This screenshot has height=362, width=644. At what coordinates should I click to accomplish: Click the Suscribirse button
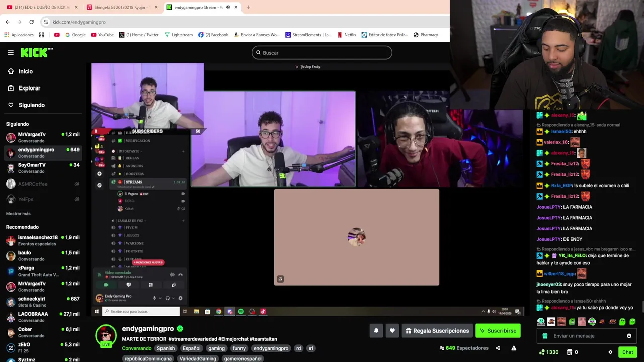(x=498, y=331)
